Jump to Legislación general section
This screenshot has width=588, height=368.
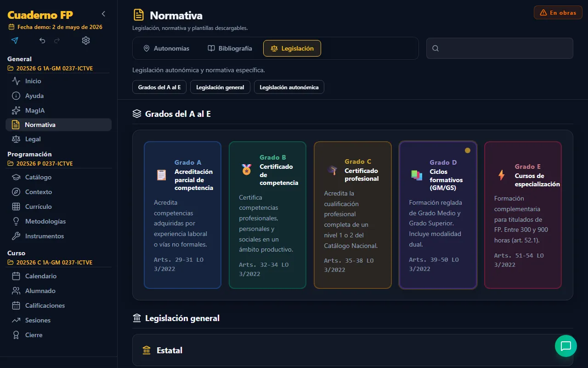click(220, 87)
